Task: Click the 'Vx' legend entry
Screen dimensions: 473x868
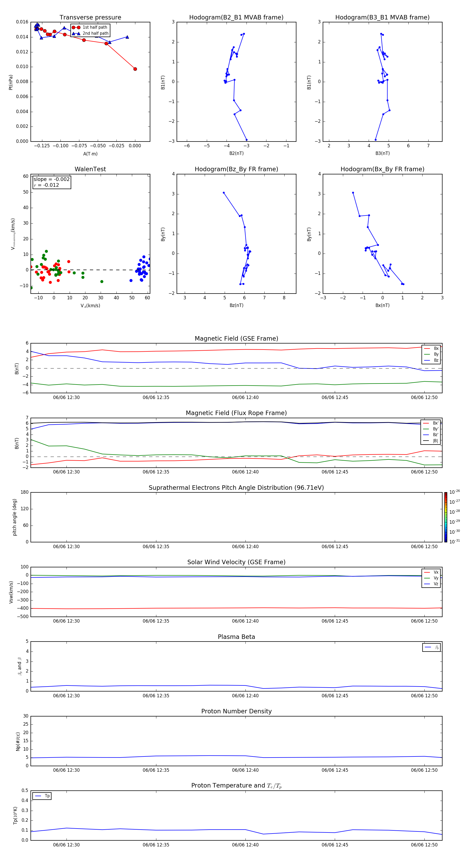Action: click(x=431, y=572)
